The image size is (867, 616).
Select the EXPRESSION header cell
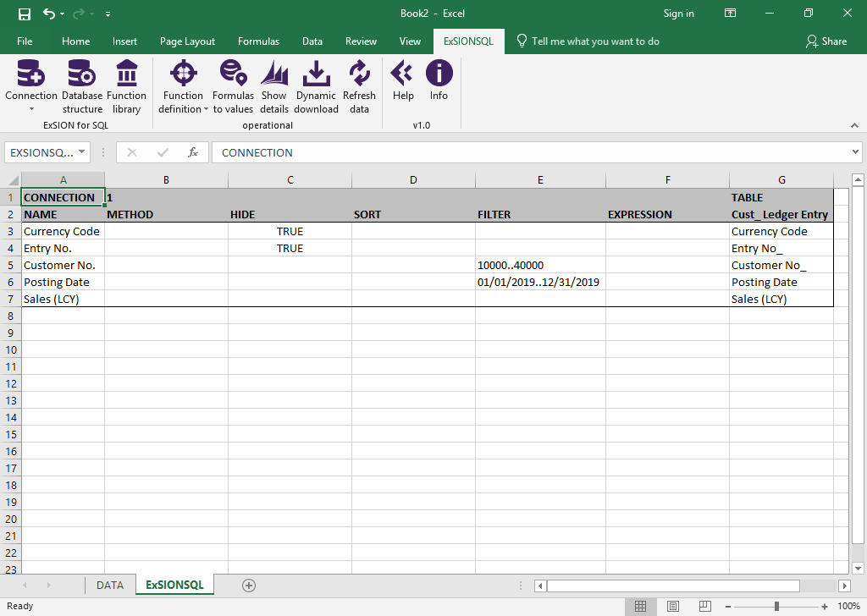pyautogui.click(x=667, y=214)
